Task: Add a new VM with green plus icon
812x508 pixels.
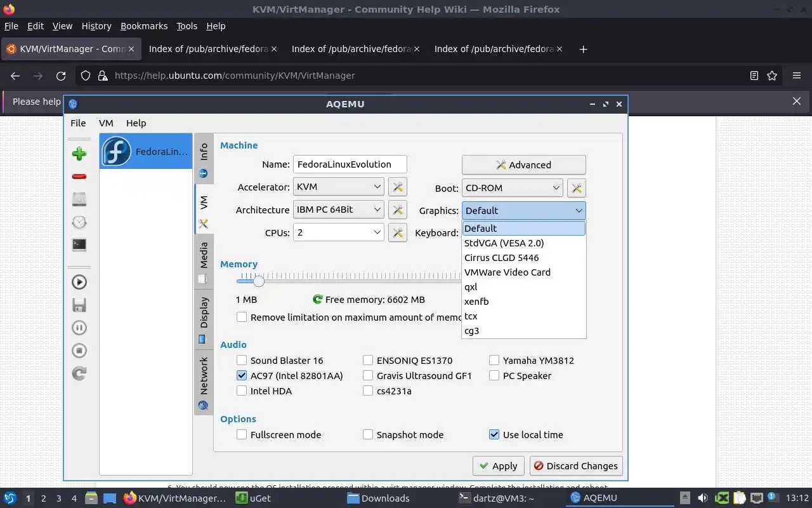Action: (x=79, y=153)
